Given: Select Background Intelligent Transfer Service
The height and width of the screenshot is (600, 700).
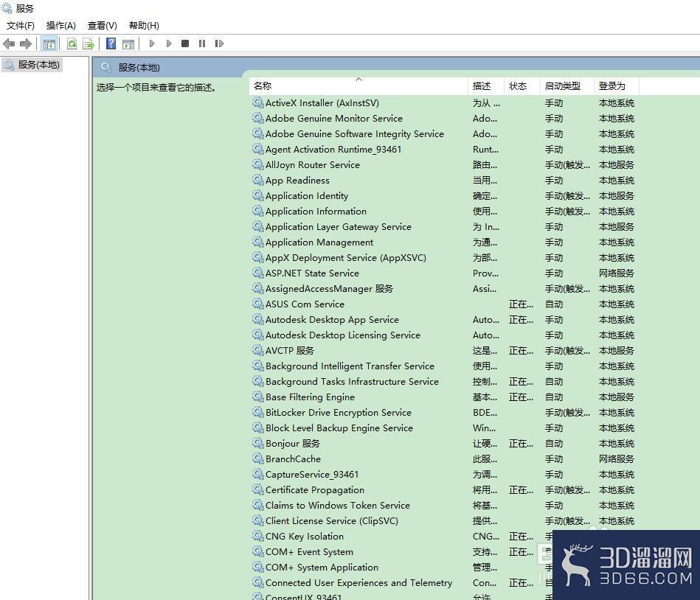Looking at the screenshot, I should (350, 366).
